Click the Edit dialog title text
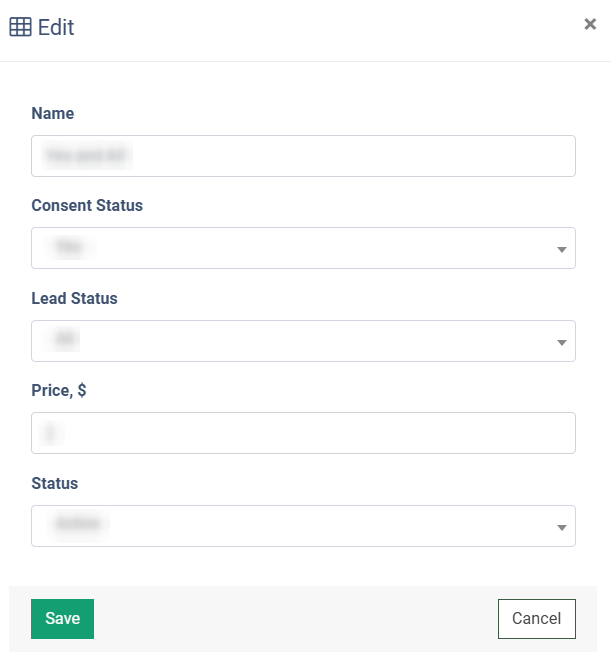 coord(56,28)
